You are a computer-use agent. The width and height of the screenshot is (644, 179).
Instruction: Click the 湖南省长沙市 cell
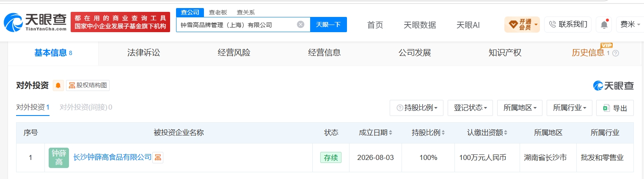point(548,158)
